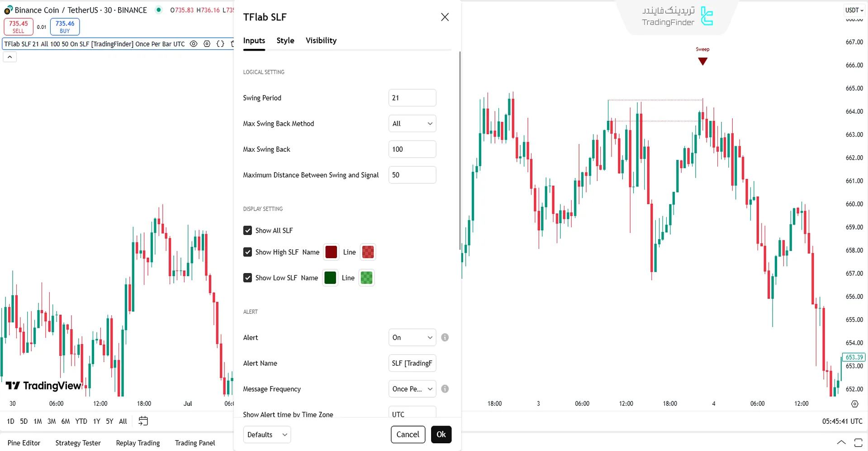Switch to the Visibility tab

321,41
